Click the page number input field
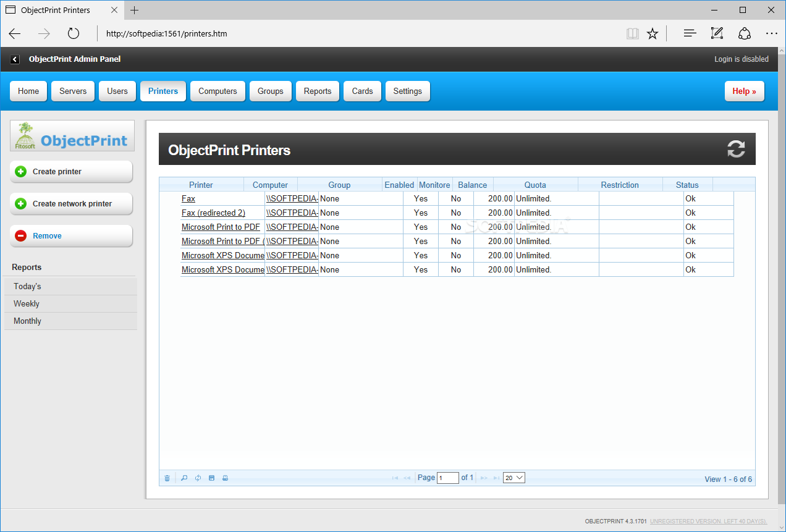The image size is (786, 532). coord(448,478)
